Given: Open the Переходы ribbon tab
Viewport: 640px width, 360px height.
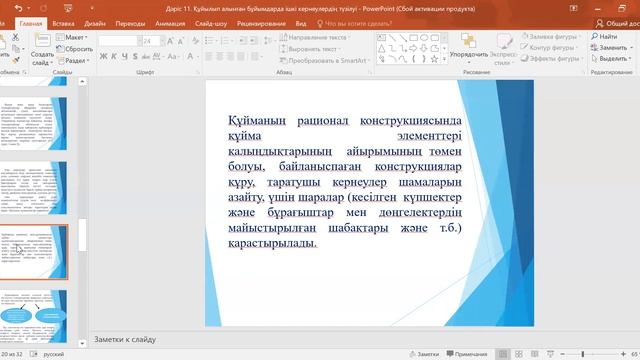Looking at the screenshot, I should coord(130,24).
